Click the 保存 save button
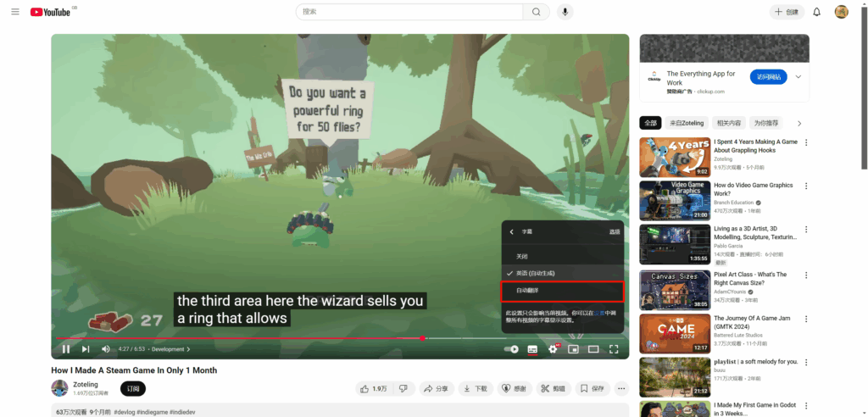 (x=593, y=389)
